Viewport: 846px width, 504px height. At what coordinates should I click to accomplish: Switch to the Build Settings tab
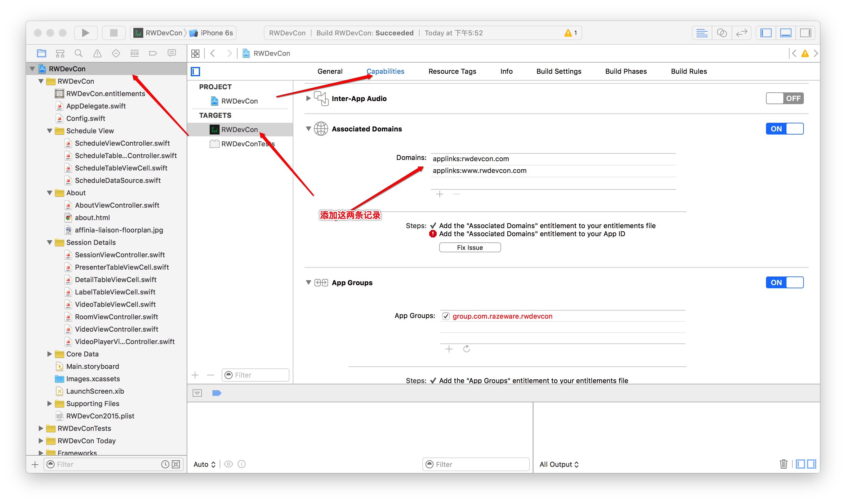point(559,71)
